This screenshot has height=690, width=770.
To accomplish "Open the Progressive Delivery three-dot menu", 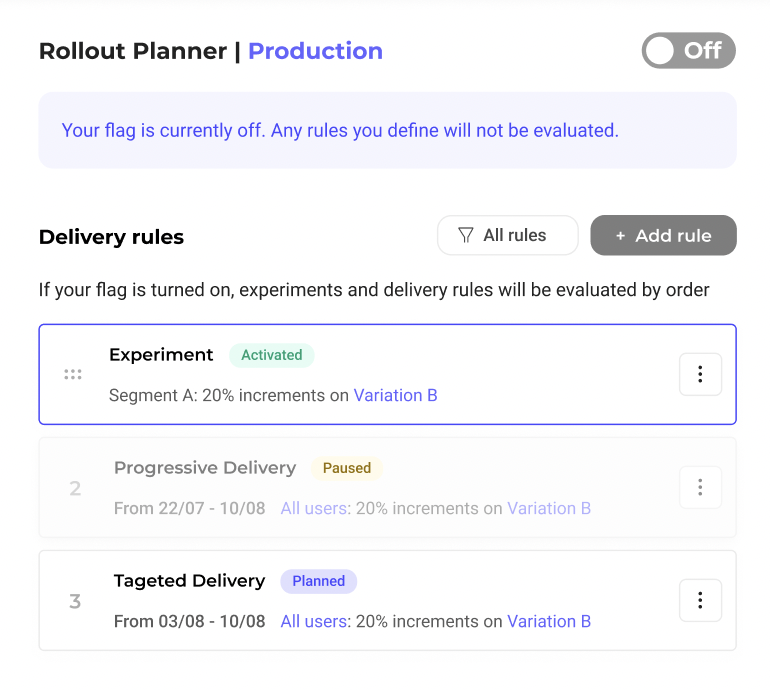I will [x=700, y=487].
